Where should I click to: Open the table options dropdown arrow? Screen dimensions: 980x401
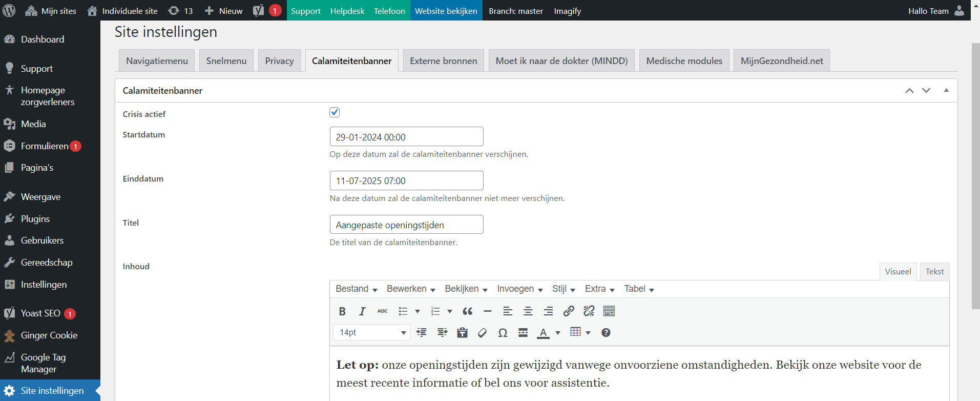(x=588, y=333)
